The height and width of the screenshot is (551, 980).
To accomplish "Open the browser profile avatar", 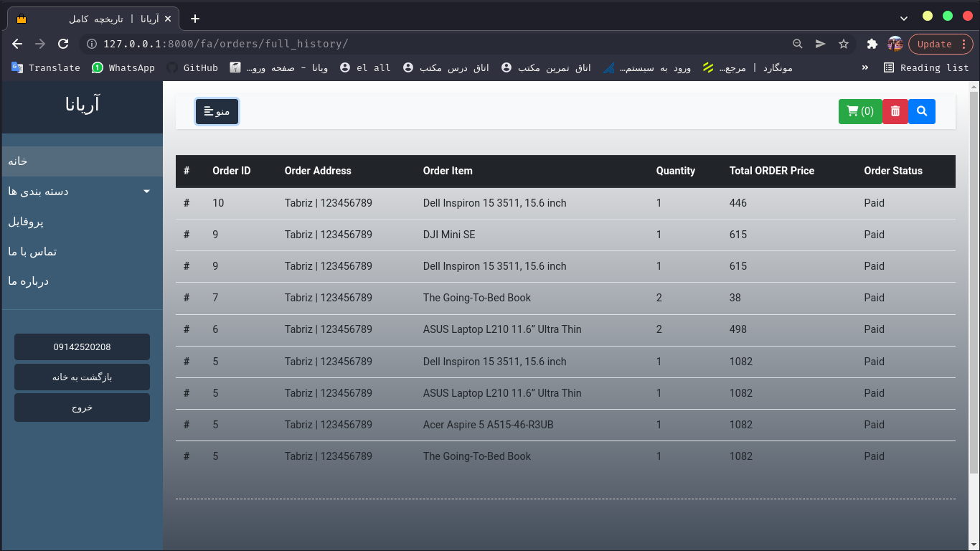I will coord(895,44).
